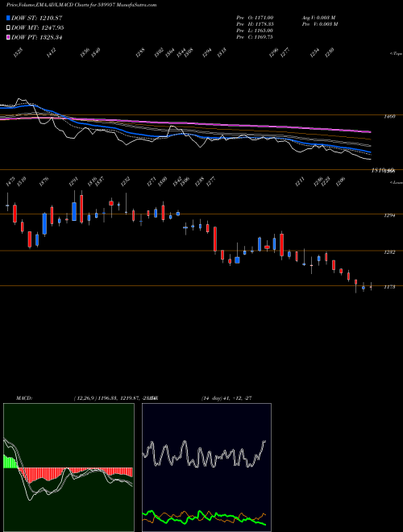The image size is (403, 532).
Task: Select the 'DOW PT: 1328.34' legend text
Action: pos(36,37)
